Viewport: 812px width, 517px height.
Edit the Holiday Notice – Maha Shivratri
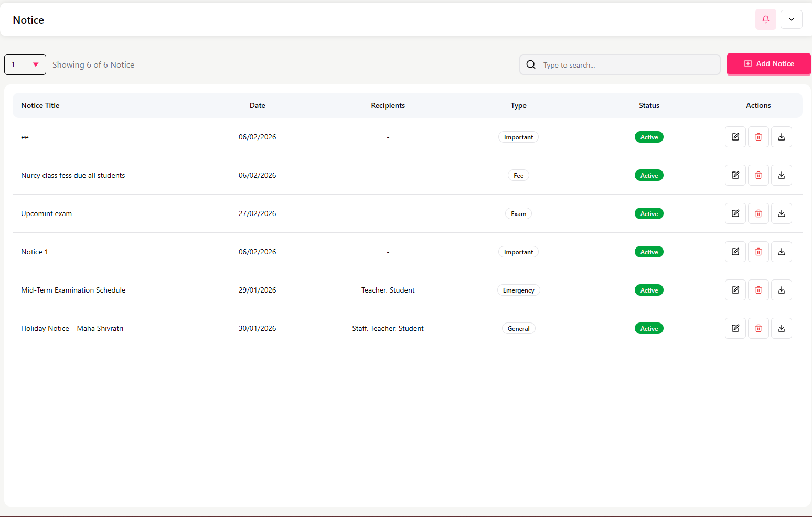[735, 328]
